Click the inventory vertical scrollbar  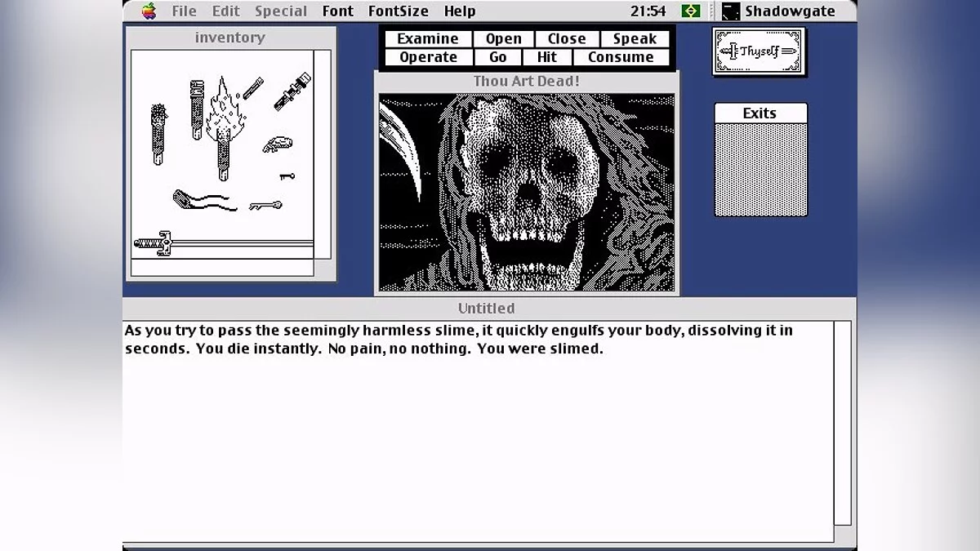(x=323, y=154)
